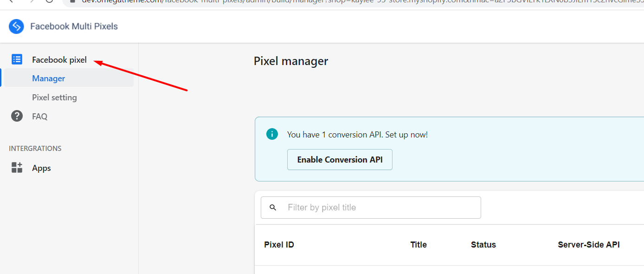Click the FAQ question mark icon
Viewport: 644px width, 274px height.
click(17, 116)
